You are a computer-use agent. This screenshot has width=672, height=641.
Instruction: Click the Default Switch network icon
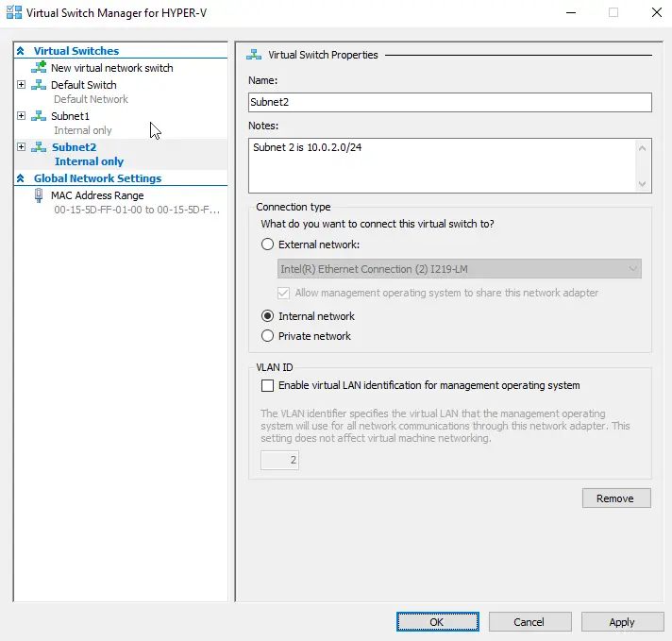tap(39, 84)
